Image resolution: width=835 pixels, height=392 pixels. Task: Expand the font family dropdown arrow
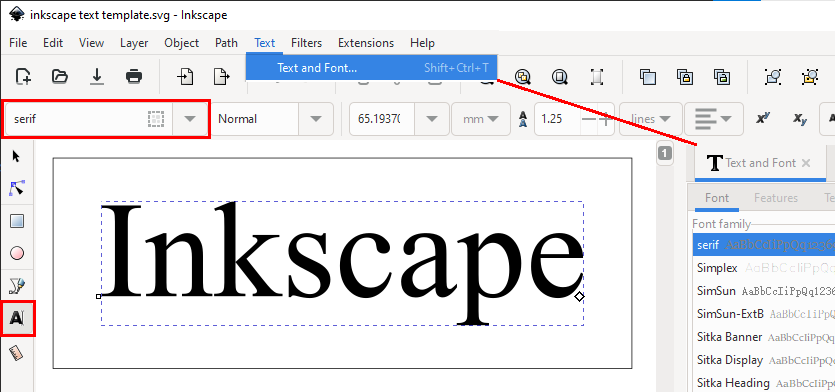[x=190, y=119]
